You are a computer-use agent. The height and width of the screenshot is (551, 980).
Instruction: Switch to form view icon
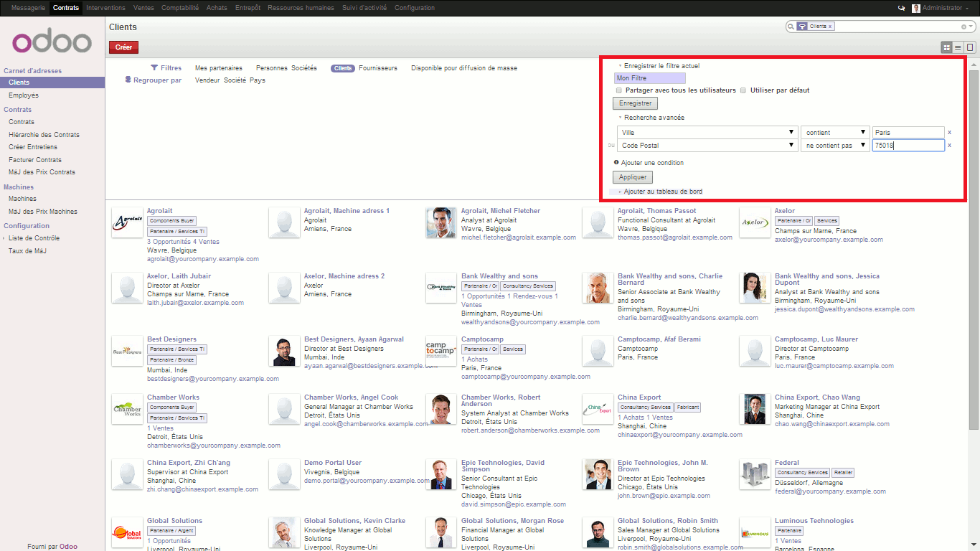click(x=970, y=47)
